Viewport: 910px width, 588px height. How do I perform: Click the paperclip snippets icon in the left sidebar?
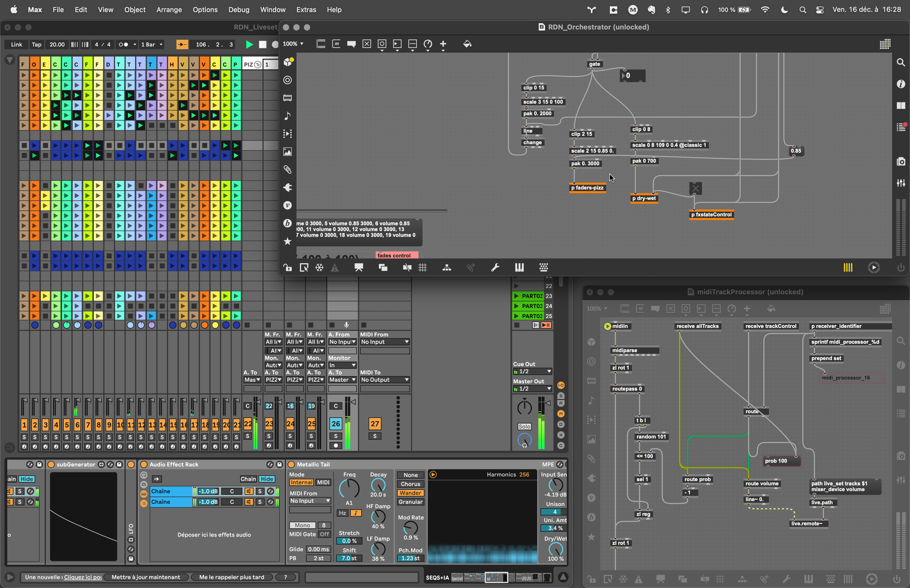point(288,170)
